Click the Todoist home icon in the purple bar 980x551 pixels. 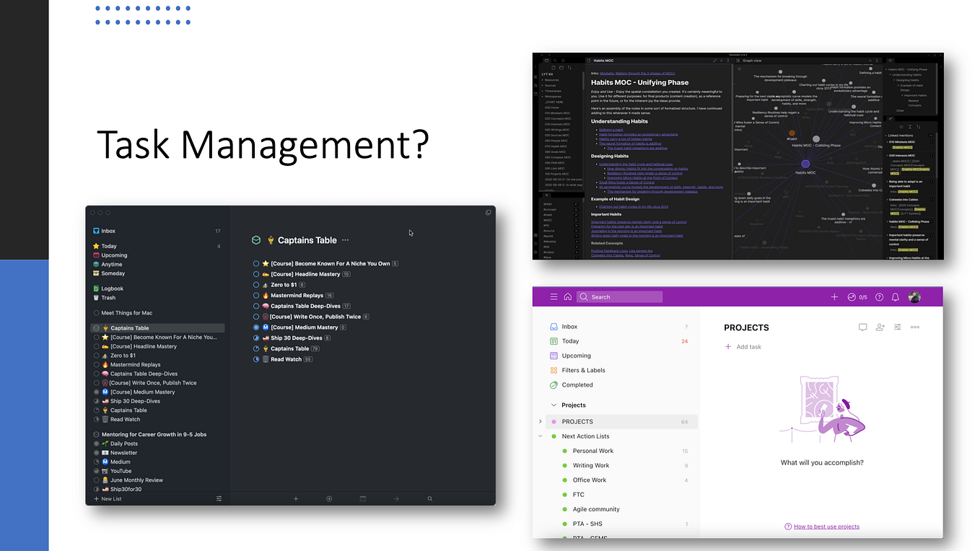point(567,296)
